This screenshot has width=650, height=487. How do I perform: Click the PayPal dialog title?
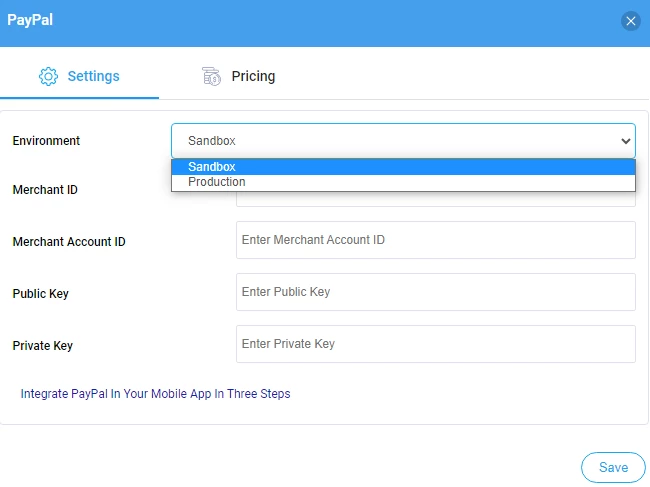(30, 20)
